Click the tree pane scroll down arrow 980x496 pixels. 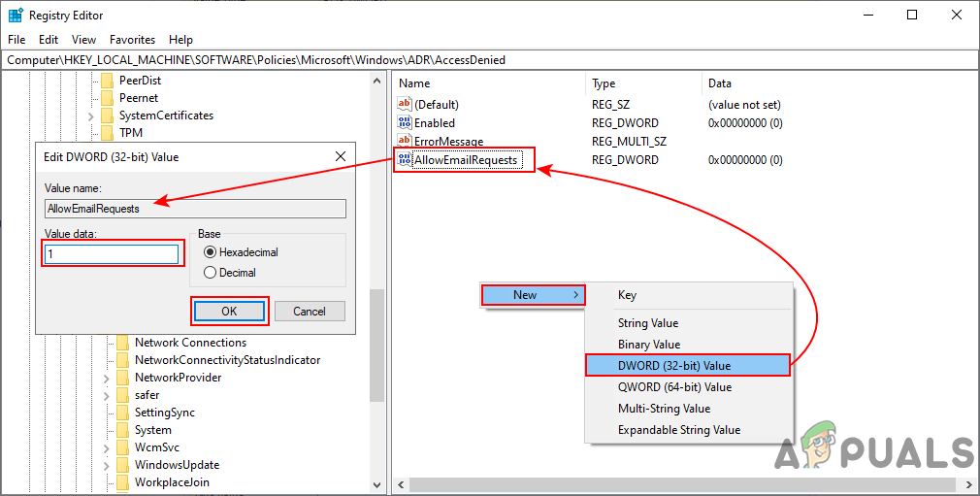(376, 484)
